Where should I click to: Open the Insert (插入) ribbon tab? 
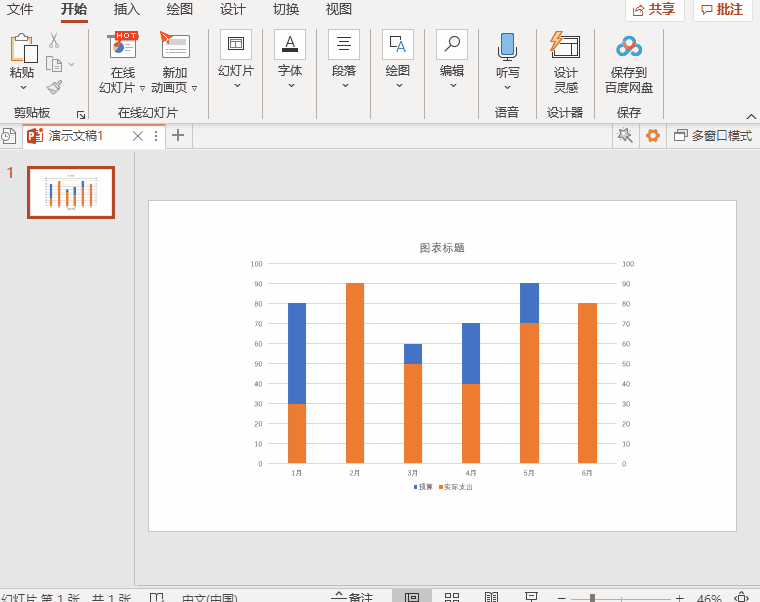coord(127,10)
